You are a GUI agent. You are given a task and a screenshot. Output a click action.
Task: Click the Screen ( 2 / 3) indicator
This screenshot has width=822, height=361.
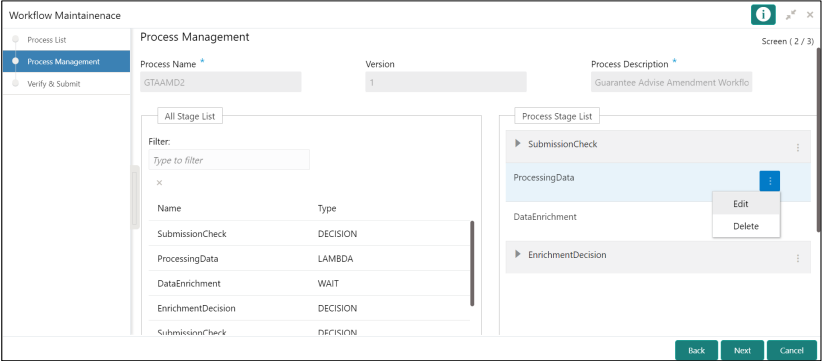click(787, 41)
